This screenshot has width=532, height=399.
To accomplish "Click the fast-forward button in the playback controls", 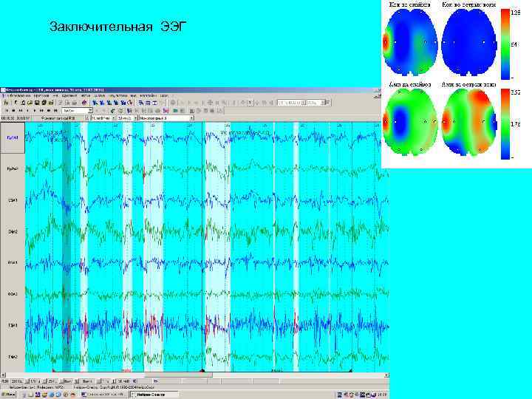I will [x=41, y=111].
